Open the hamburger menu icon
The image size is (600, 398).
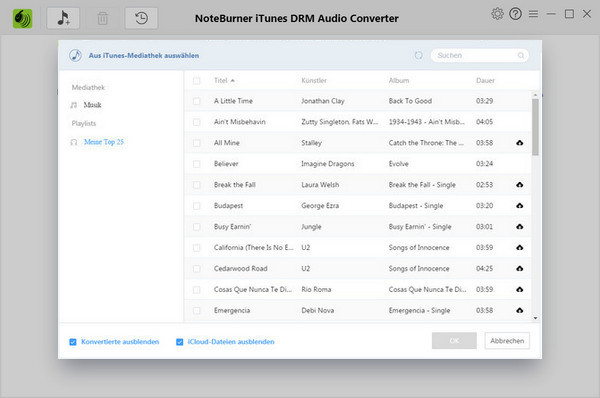point(533,14)
